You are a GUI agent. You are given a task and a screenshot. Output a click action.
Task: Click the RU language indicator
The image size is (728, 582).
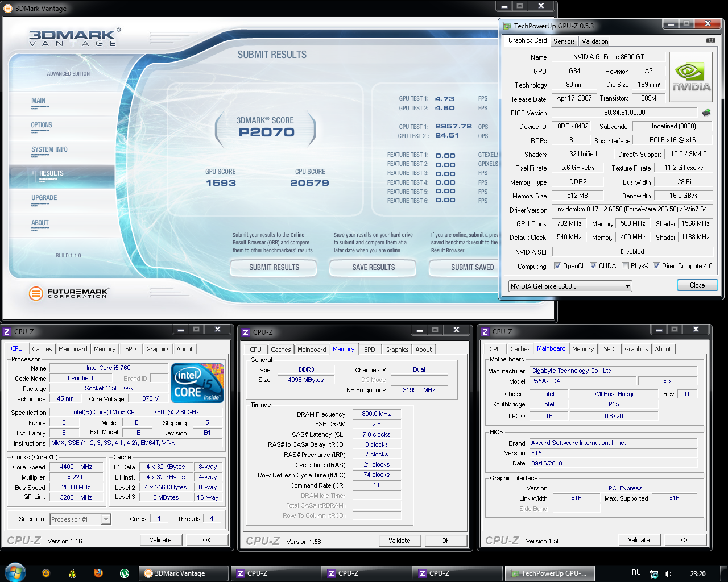pos(636,573)
